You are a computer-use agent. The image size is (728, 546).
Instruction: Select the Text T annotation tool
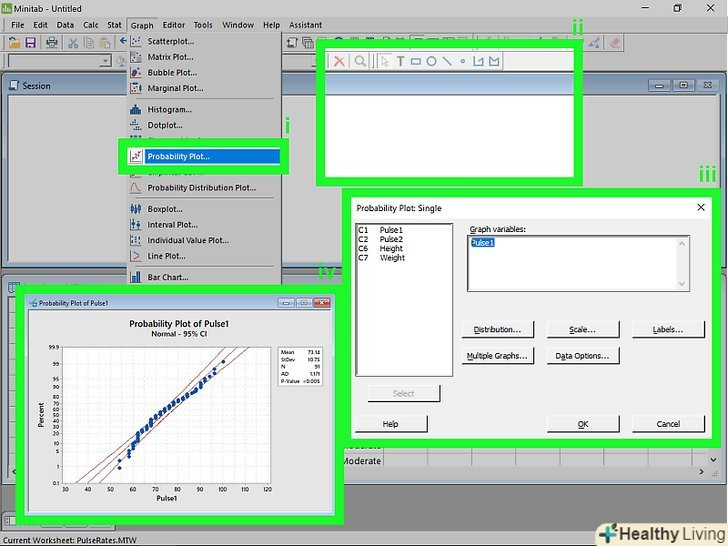pyautogui.click(x=400, y=61)
